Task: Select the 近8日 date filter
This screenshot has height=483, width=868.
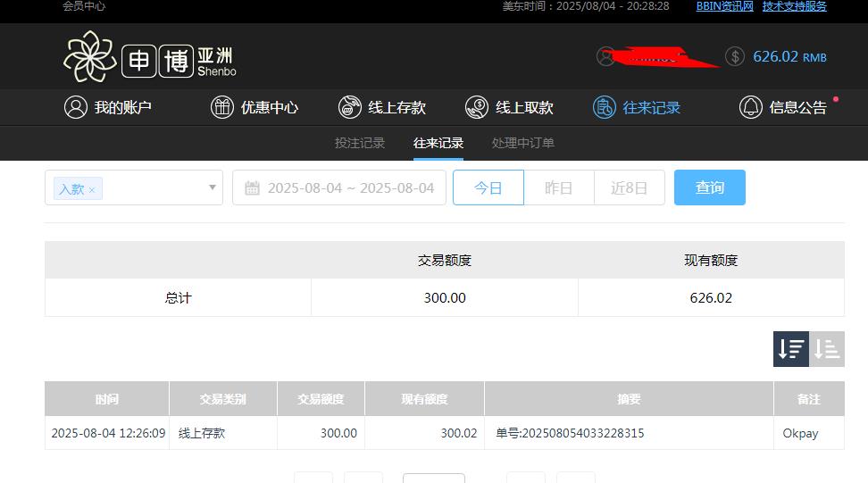Action: (x=630, y=187)
